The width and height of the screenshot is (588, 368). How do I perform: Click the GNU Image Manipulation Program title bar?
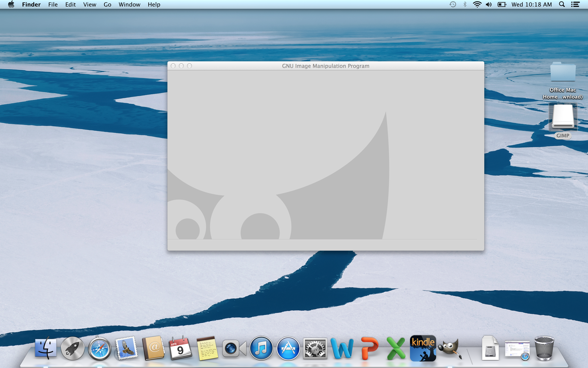[326, 66]
